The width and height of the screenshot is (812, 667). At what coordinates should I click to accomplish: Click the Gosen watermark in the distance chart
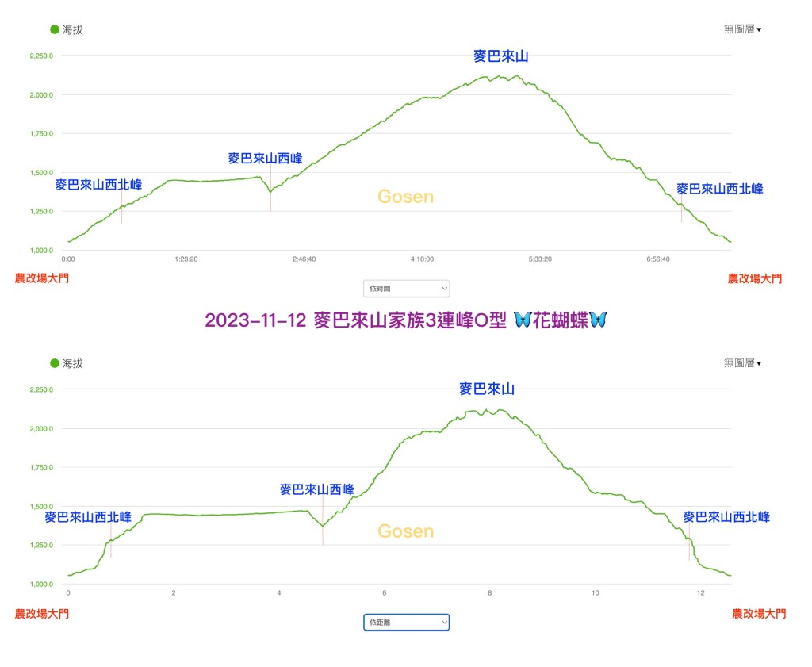[405, 531]
